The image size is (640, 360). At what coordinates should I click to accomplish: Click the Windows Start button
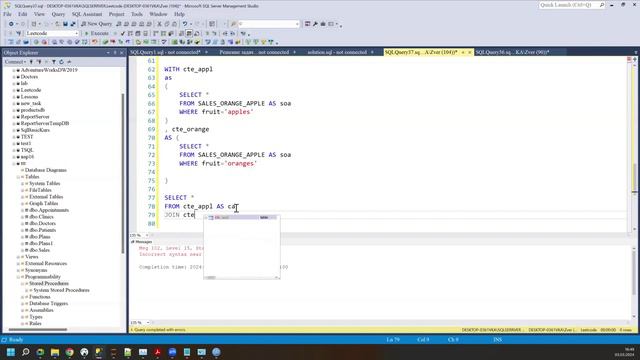click(11, 352)
